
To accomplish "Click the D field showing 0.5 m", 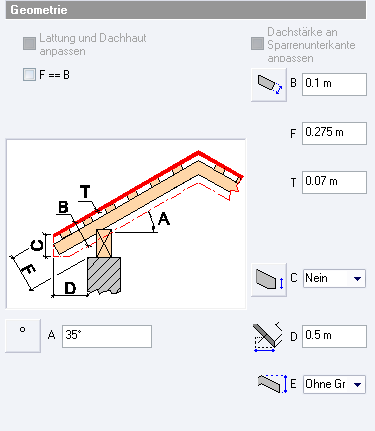I will [x=334, y=336].
